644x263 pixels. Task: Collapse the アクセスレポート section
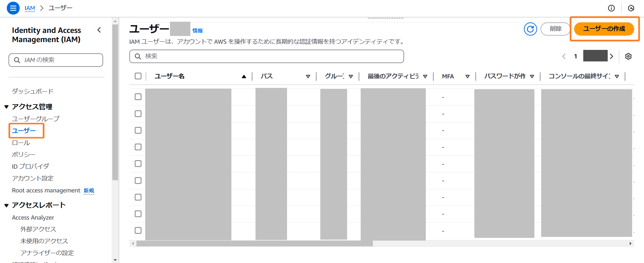(x=6, y=205)
